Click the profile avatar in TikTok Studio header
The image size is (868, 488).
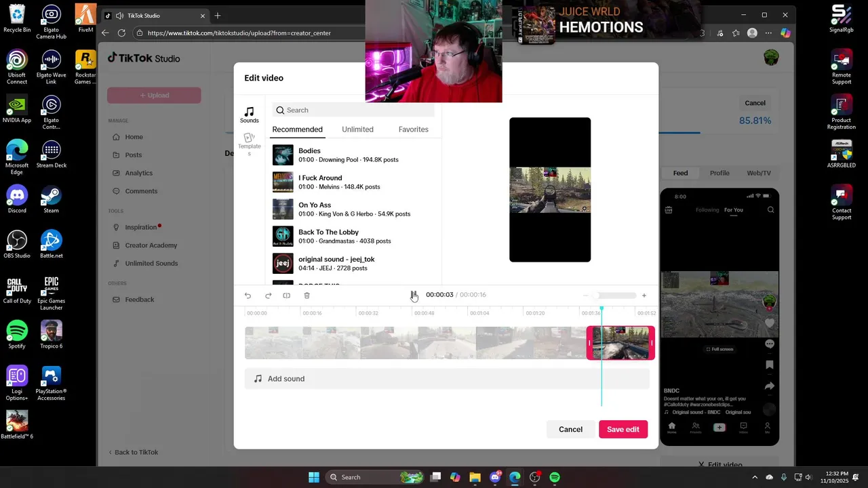pos(771,58)
